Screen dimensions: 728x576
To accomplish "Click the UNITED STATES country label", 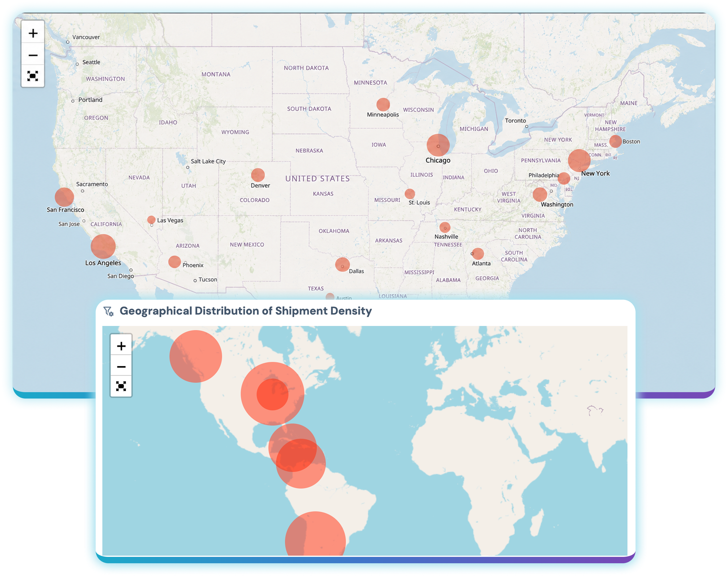I will point(317,178).
